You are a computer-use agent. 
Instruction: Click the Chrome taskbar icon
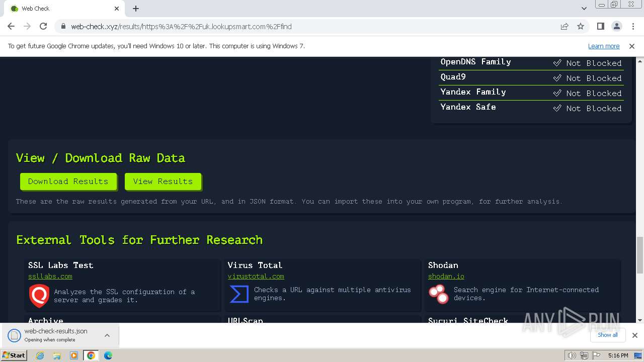pos(91,355)
